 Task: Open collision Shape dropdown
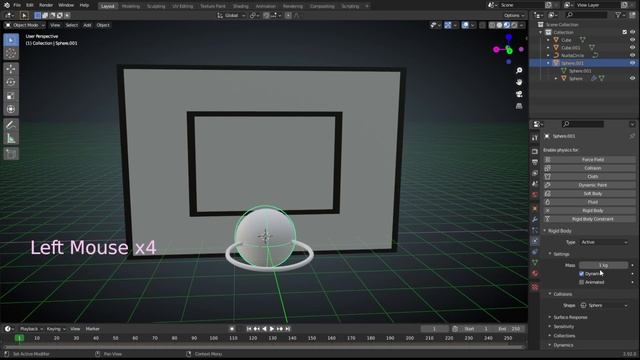point(604,306)
